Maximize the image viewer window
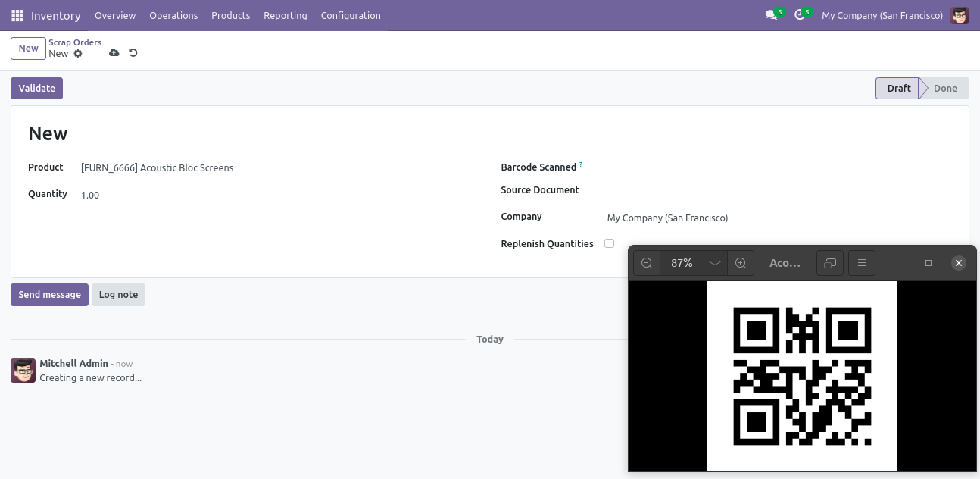Image resolution: width=980 pixels, height=479 pixels. [929, 263]
